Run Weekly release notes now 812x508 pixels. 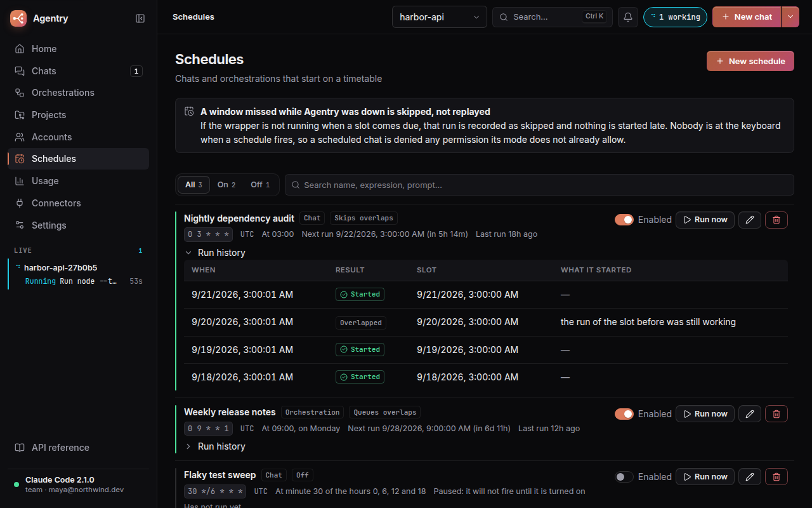click(705, 414)
